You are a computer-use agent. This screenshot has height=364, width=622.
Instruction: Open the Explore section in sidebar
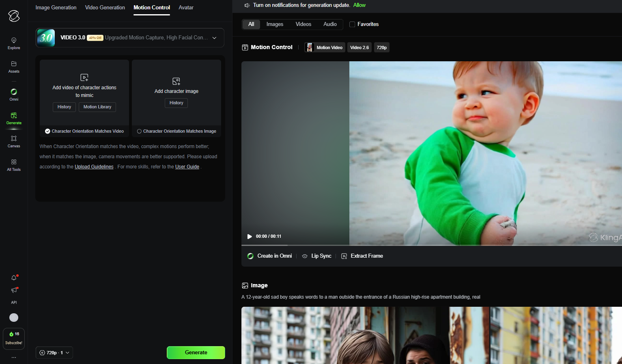[x=14, y=43]
